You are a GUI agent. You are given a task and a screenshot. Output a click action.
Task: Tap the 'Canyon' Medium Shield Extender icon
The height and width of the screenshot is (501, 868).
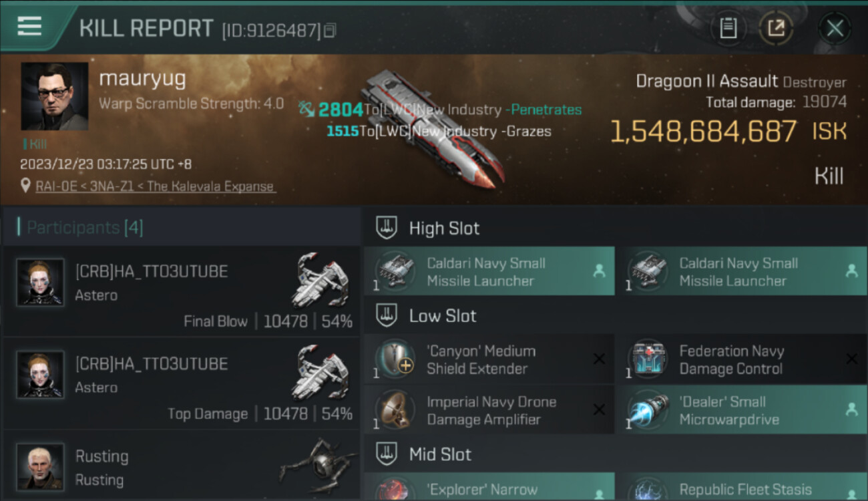tap(395, 359)
